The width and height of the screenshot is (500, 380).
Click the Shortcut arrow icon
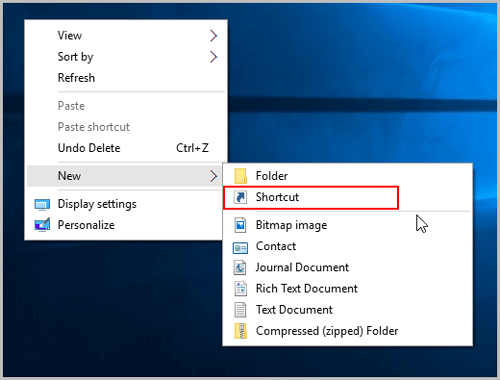240,197
